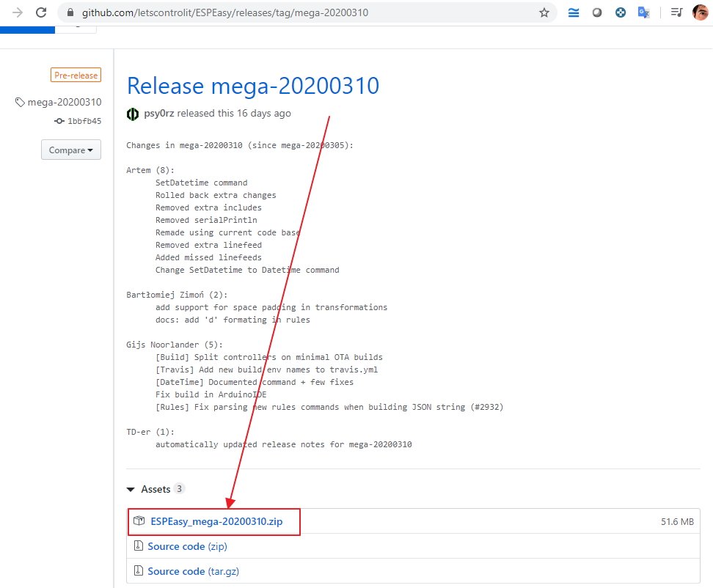Click the Pre-release label

tap(76, 75)
